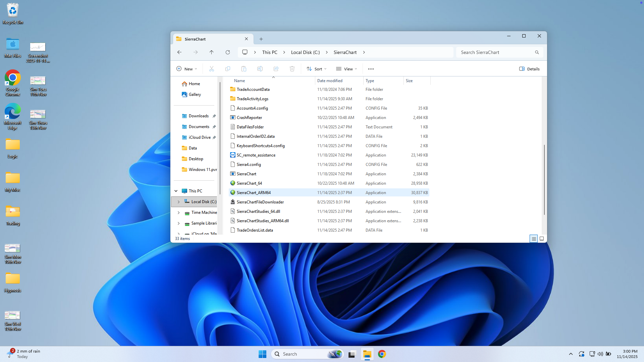This screenshot has width=644, height=362.
Task: Click the Delete trash icon in toolbar
Action: (x=292, y=69)
